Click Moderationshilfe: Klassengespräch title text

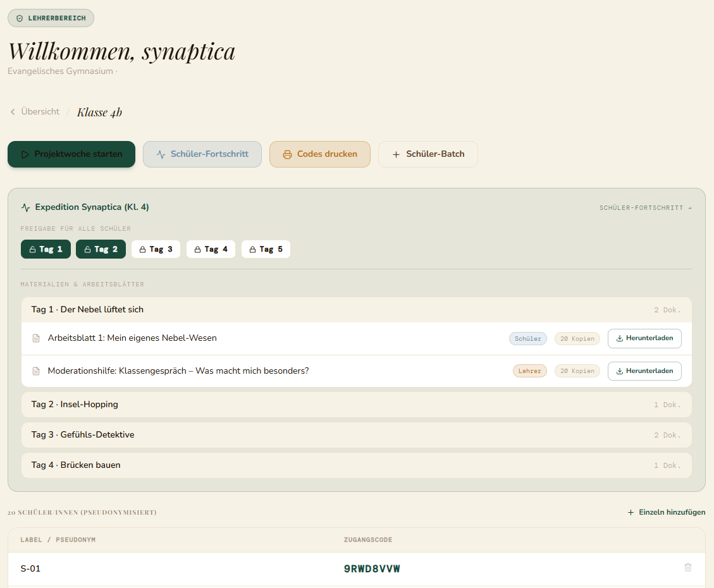[178, 371]
